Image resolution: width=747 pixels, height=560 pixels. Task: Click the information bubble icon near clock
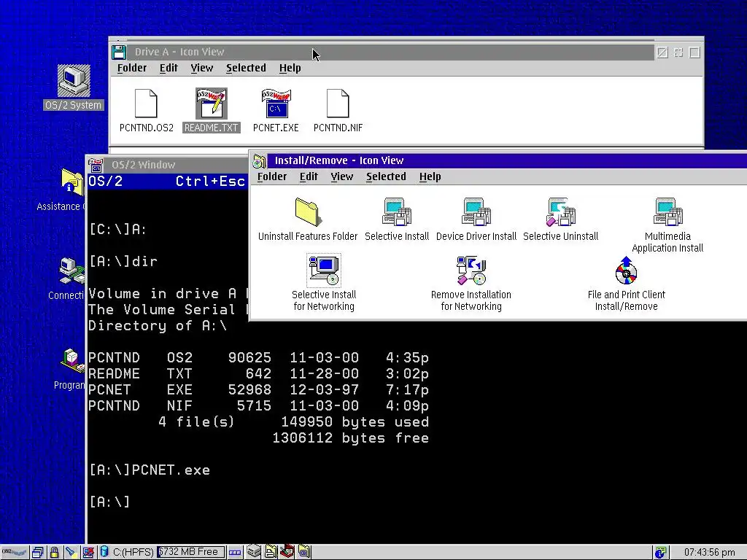point(660,553)
